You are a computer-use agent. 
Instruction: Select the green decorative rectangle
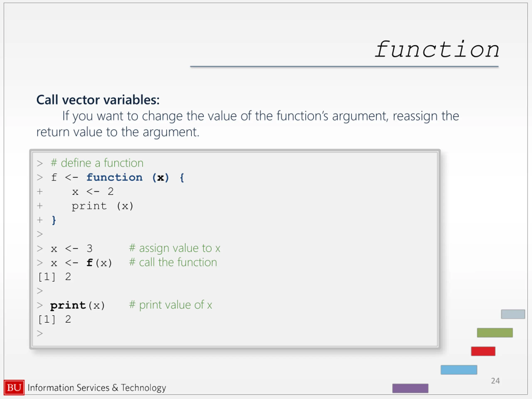[495, 333]
